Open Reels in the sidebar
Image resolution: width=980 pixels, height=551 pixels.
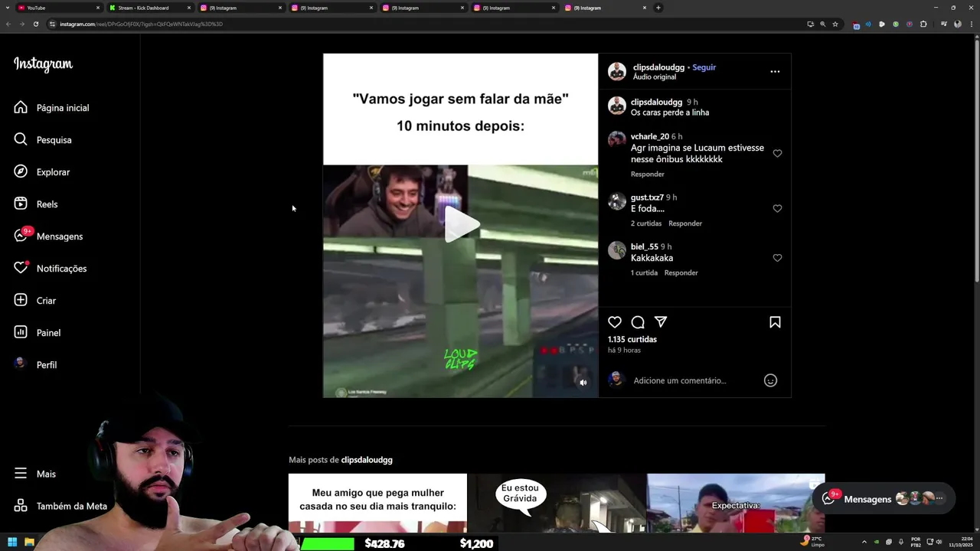pyautogui.click(x=37, y=204)
